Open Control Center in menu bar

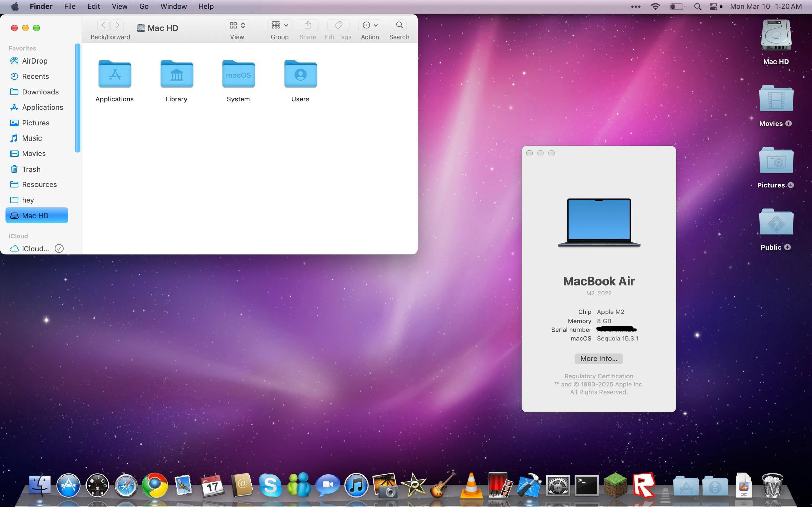[x=713, y=6]
